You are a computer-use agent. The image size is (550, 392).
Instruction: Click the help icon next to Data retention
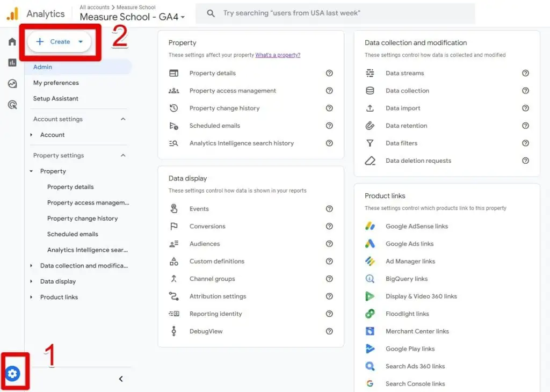[525, 126]
